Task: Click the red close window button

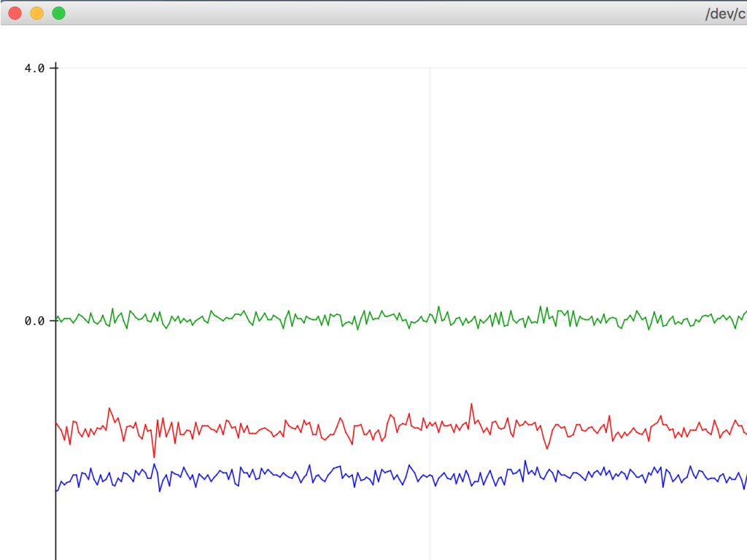Action: point(15,13)
